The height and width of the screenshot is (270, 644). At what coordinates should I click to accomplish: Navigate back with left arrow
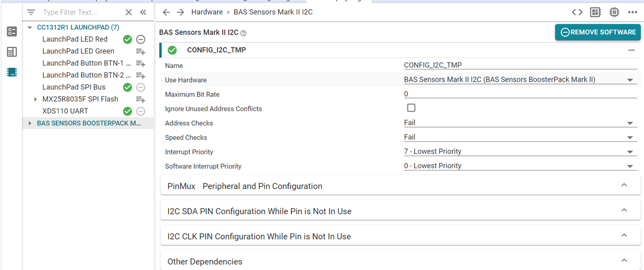click(166, 12)
